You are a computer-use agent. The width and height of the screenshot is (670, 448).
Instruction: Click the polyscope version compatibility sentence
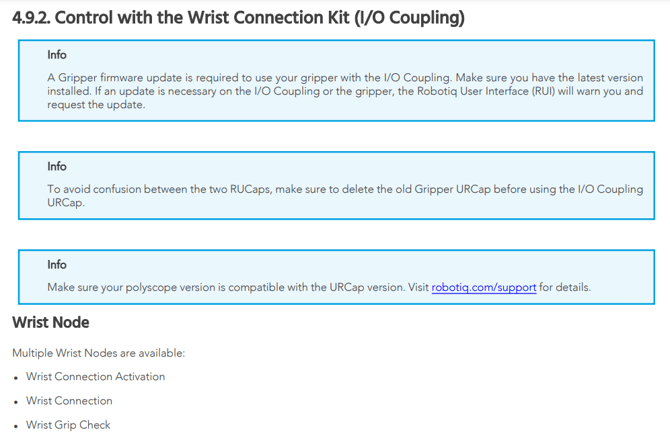click(x=319, y=287)
